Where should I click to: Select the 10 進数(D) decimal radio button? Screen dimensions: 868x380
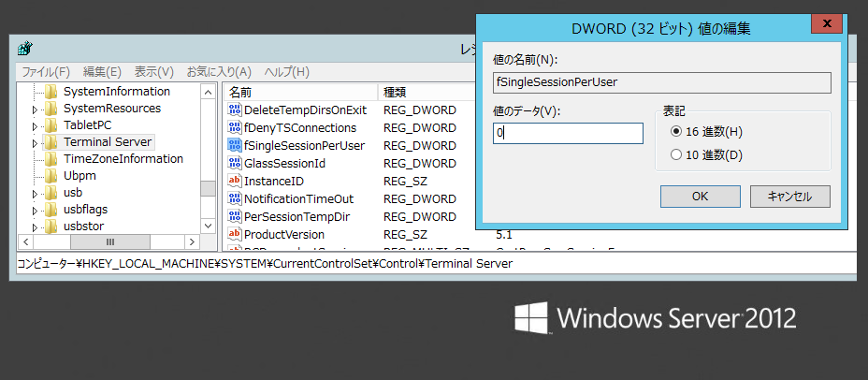675,155
